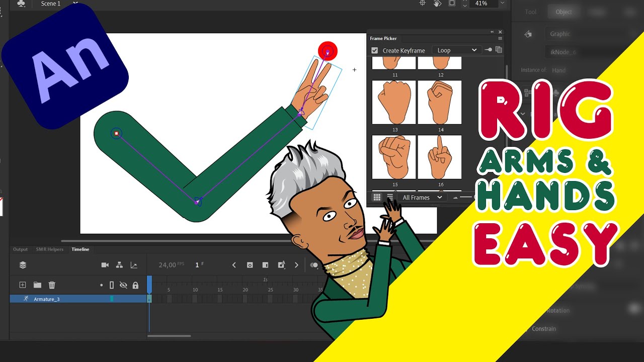Step back to previous keyframe arrow
The width and height of the screenshot is (644, 362).
(x=234, y=265)
